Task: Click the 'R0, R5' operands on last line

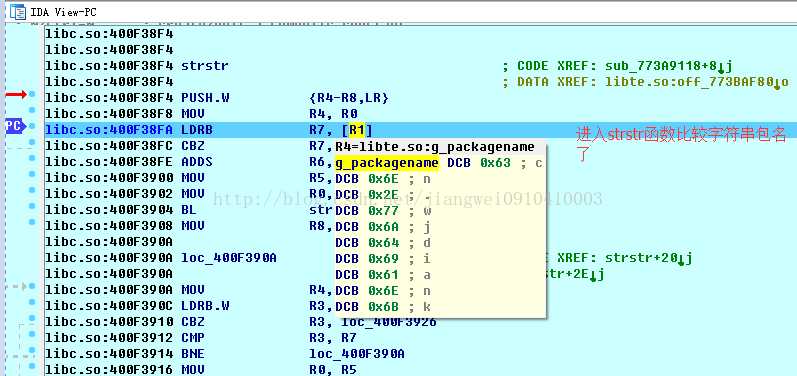Action: pyautogui.click(x=333, y=370)
